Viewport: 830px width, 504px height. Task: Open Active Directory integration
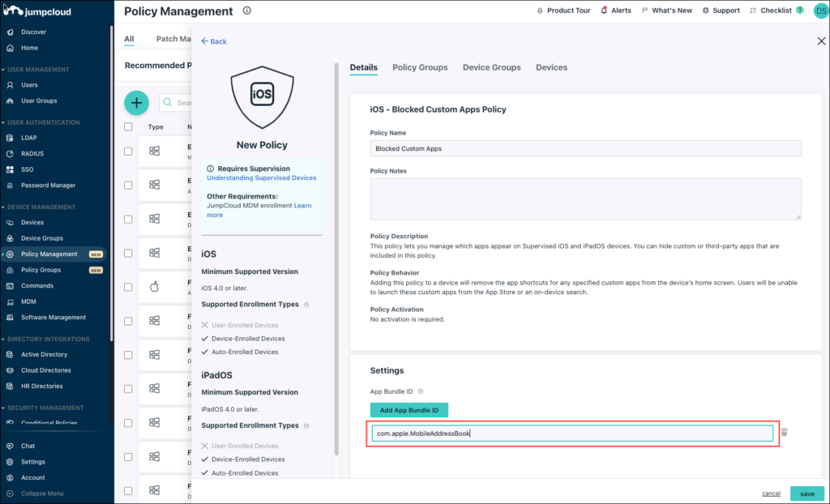pos(44,355)
